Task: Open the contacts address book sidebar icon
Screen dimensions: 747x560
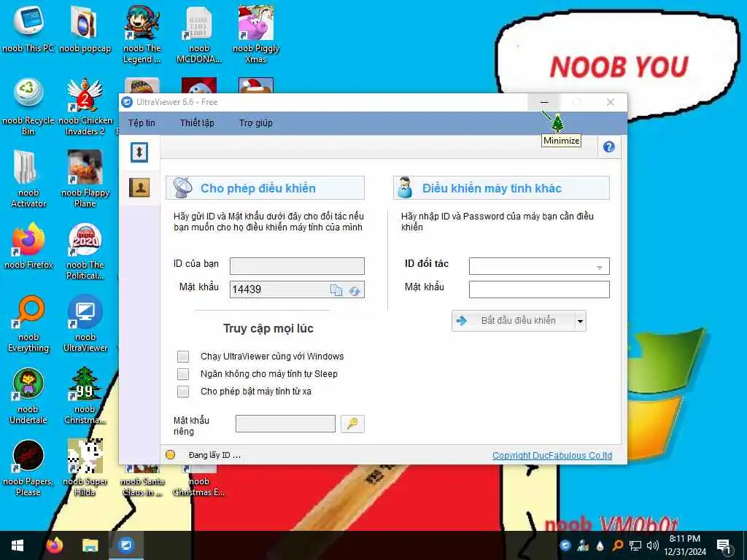Action: click(139, 187)
